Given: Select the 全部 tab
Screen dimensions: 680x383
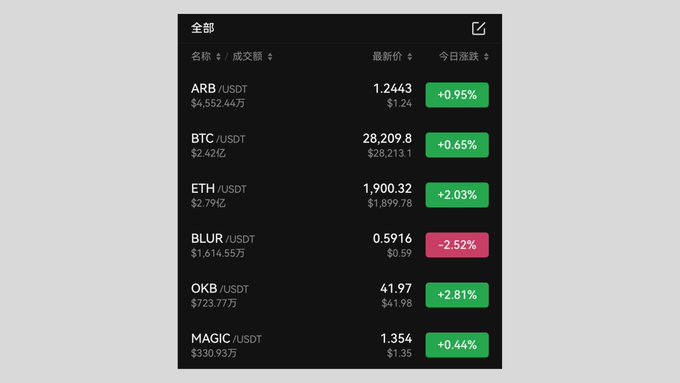Looking at the screenshot, I should click(203, 28).
